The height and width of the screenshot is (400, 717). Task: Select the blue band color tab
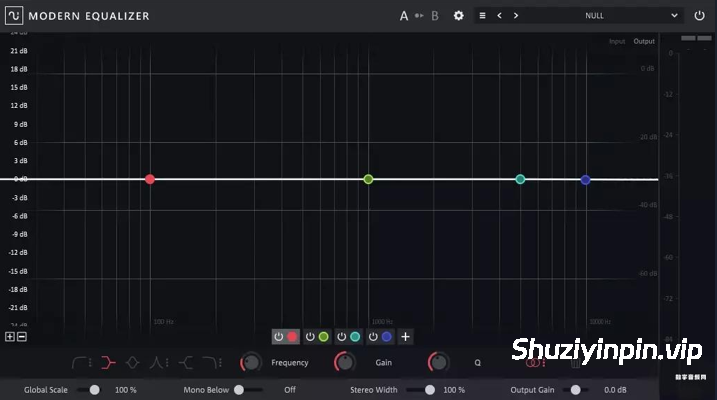click(x=387, y=337)
